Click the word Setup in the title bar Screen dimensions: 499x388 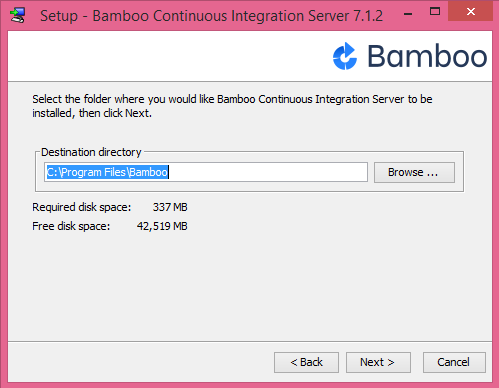(x=59, y=16)
